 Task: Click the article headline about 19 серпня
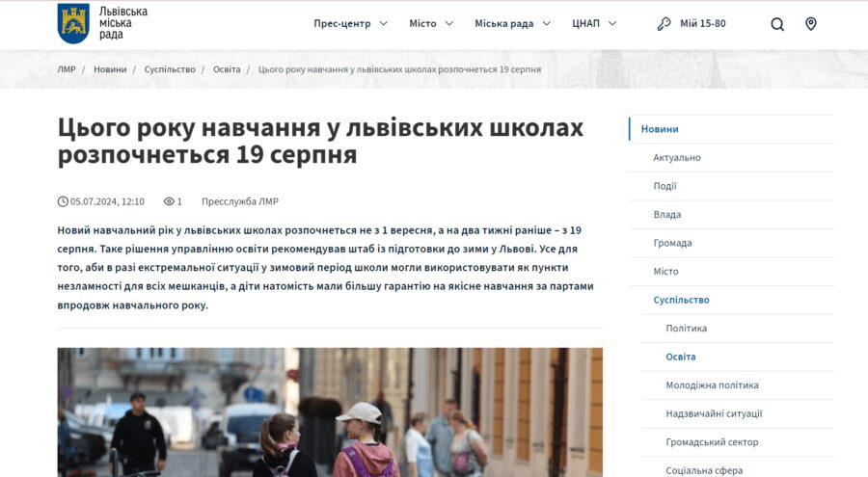point(320,141)
